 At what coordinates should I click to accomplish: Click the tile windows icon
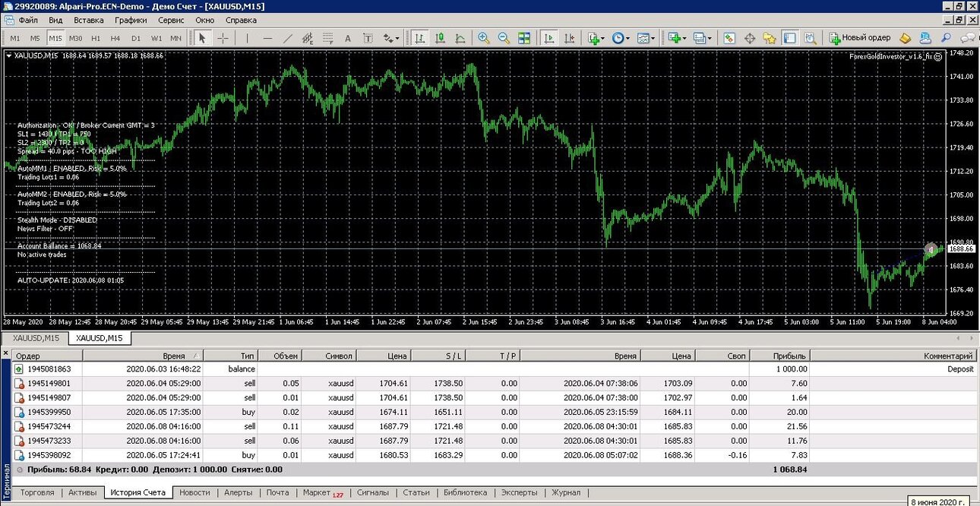click(x=524, y=38)
